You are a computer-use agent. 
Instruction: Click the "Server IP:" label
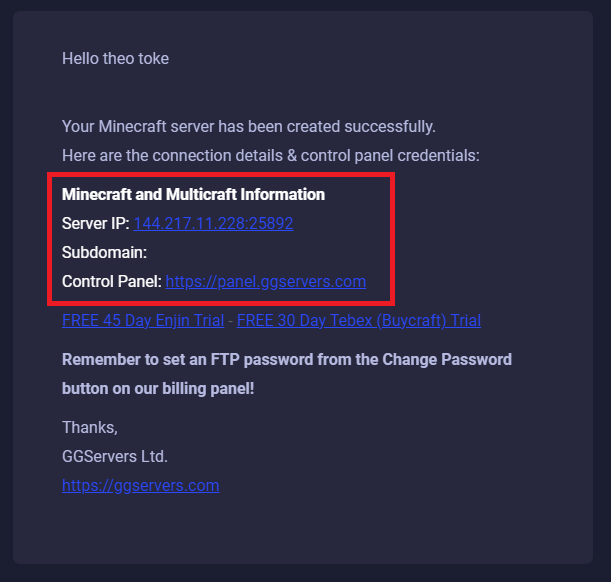95,224
